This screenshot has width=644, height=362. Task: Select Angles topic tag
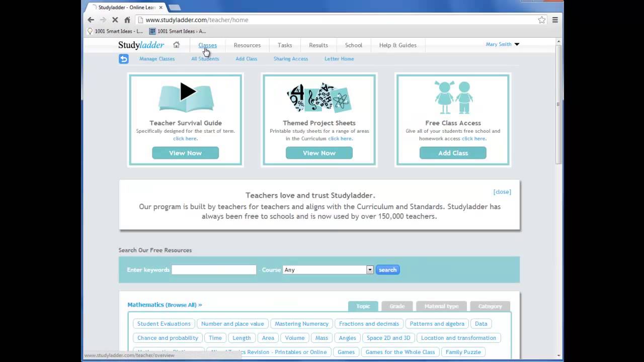pos(347,338)
